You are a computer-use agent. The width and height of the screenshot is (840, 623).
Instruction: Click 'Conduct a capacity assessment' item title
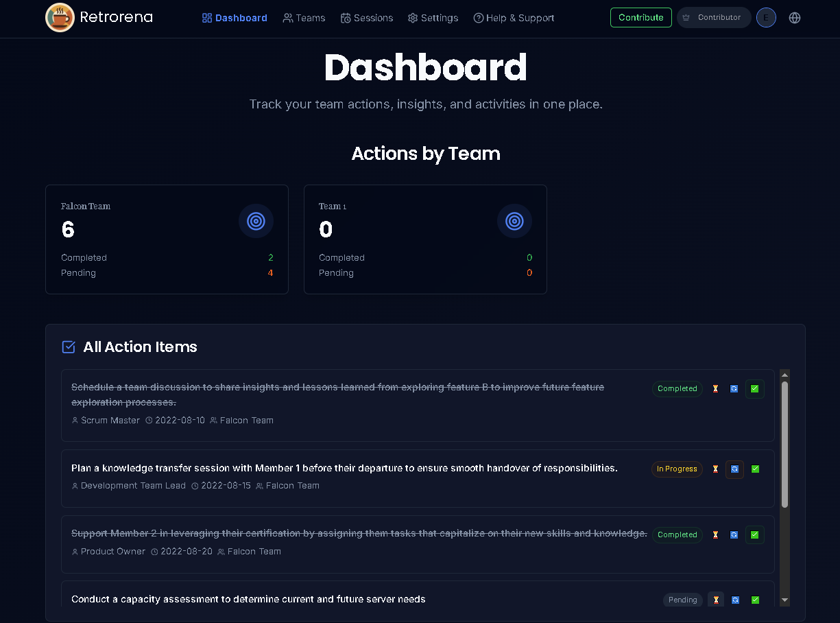click(x=248, y=599)
